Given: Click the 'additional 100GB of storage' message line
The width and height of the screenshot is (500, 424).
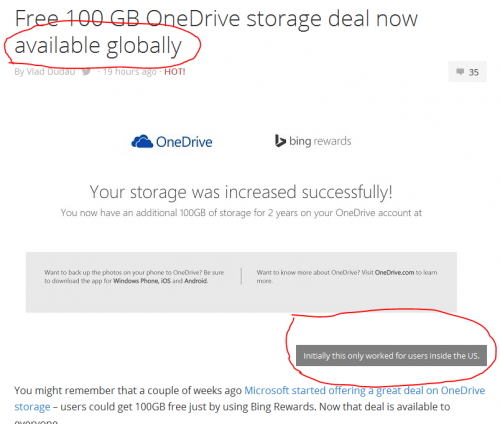Looking at the screenshot, I should pyautogui.click(x=241, y=213).
